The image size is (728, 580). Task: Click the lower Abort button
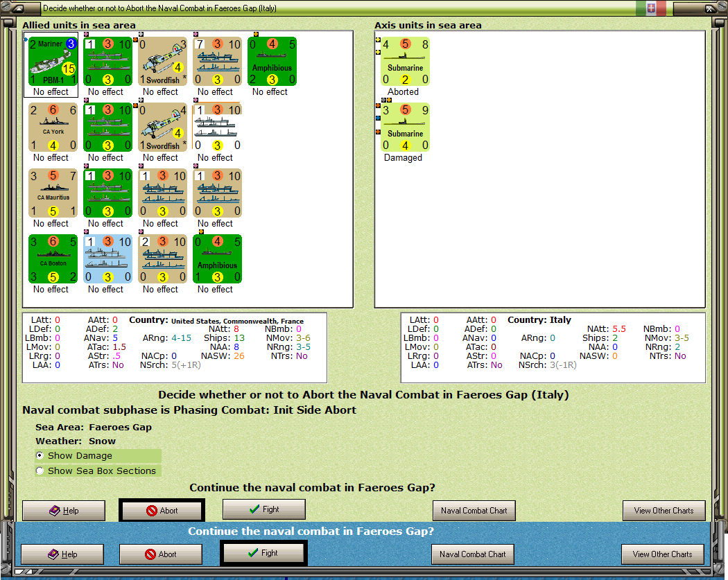(161, 554)
